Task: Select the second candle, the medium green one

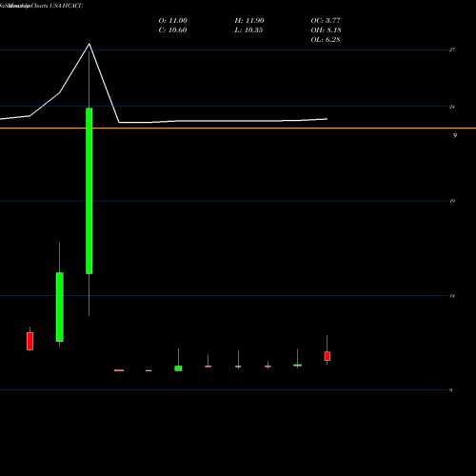Action: pyautogui.click(x=60, y=307)
